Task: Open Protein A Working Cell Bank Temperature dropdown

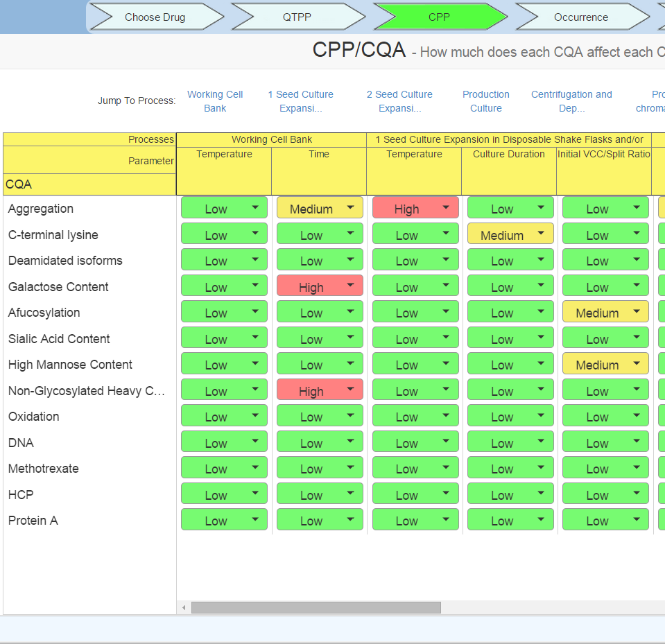Action: point(224,521)
